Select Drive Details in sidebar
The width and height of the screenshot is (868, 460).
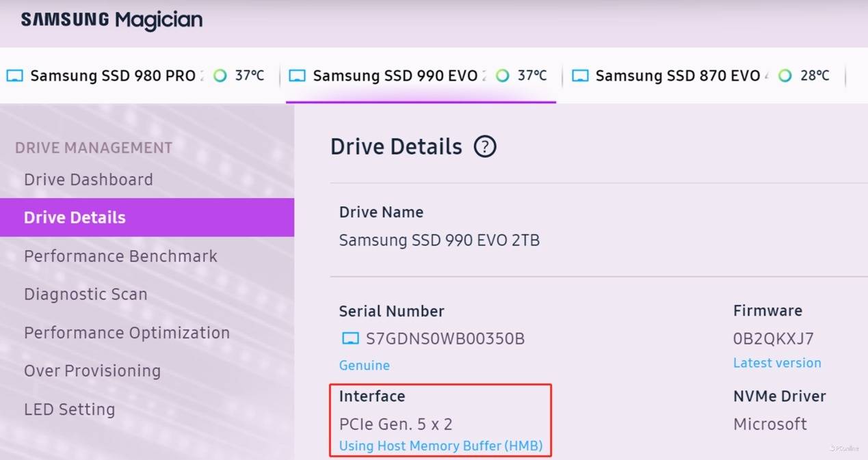click(x=75, y=218)
